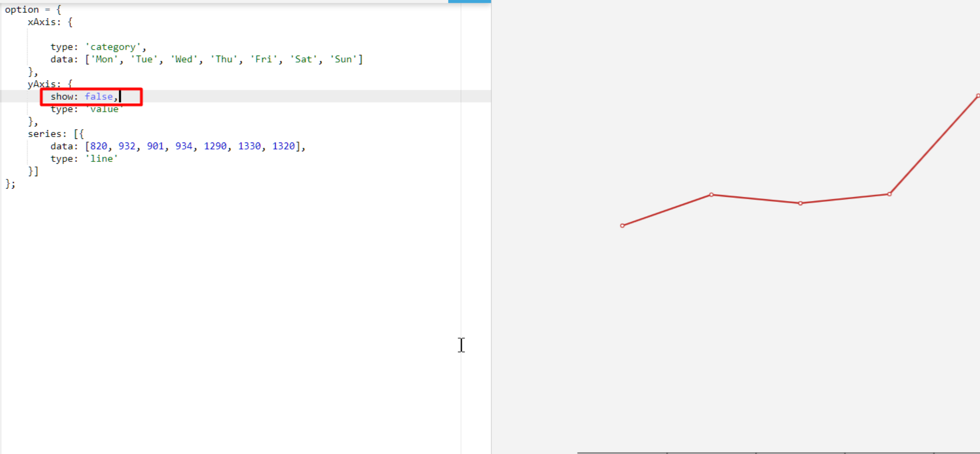This screenshot has height=454, width=980.
Task: Place cursor on 'series' key
Action: [x=44, y=134]
